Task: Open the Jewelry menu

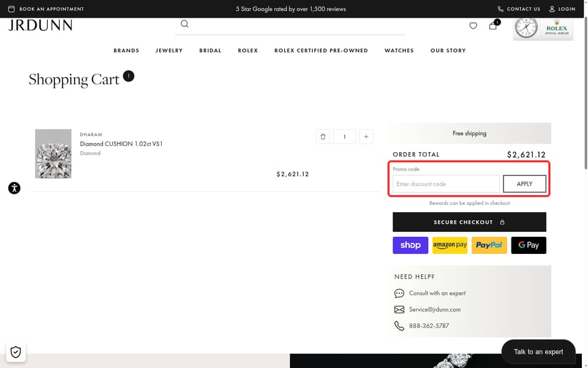Action: [x=169, y=50]
